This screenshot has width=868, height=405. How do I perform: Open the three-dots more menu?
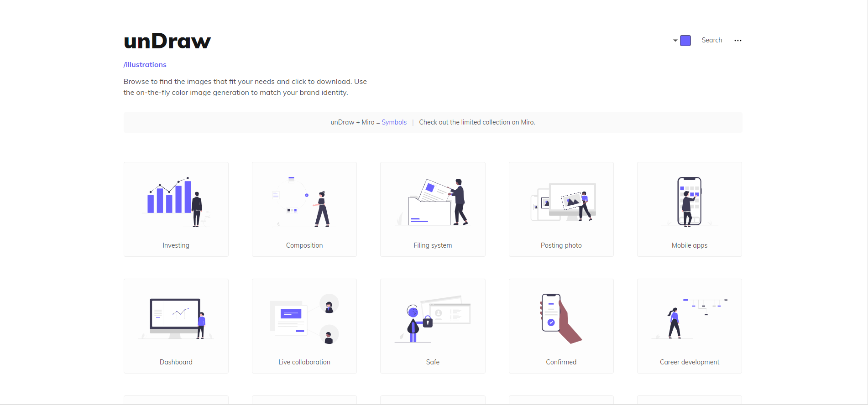point(737,41)
